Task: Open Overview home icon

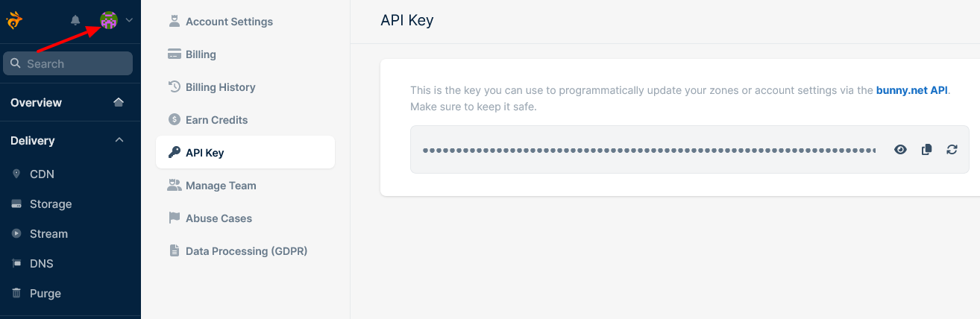Action: click(119, 102)
